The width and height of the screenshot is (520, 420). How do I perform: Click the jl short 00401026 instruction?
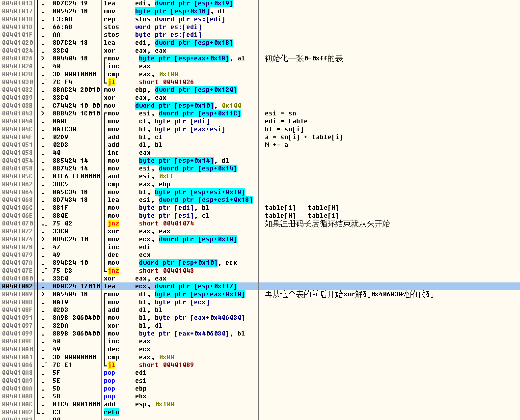point(111,82)
